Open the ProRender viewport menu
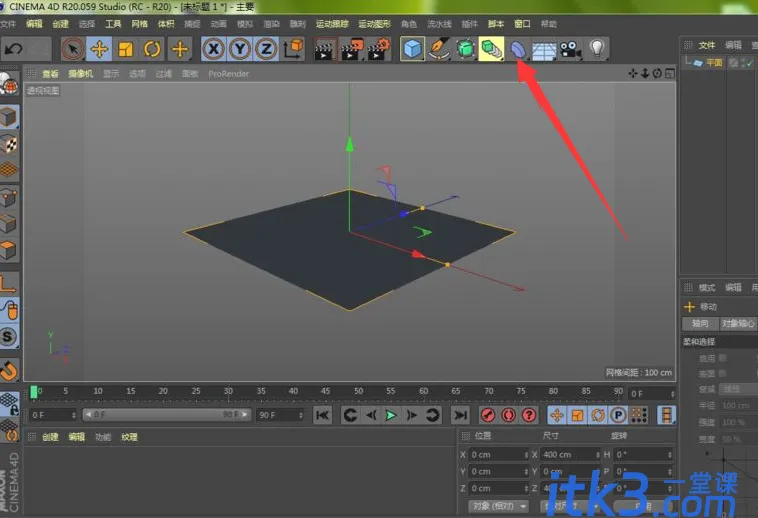The height and width of the screenshot is (518, 758). [228, 73]
